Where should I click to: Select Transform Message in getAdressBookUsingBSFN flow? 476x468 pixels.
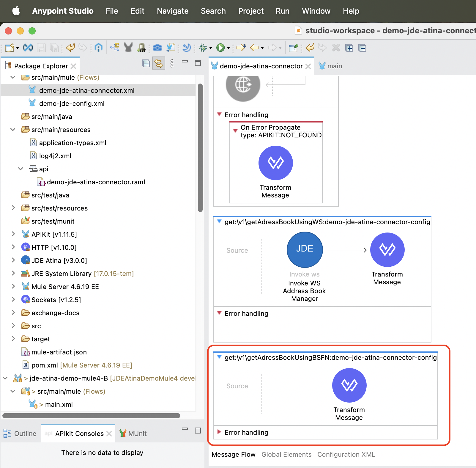pos(349,385)
